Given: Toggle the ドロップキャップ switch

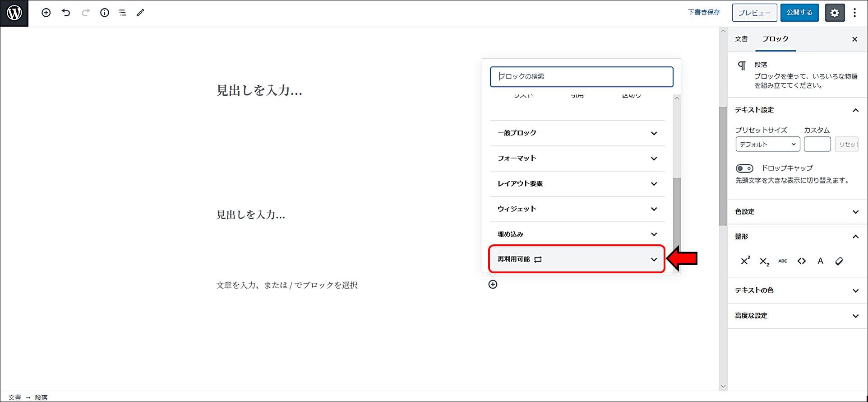Looking at the screenshot, I should (744, 168).
